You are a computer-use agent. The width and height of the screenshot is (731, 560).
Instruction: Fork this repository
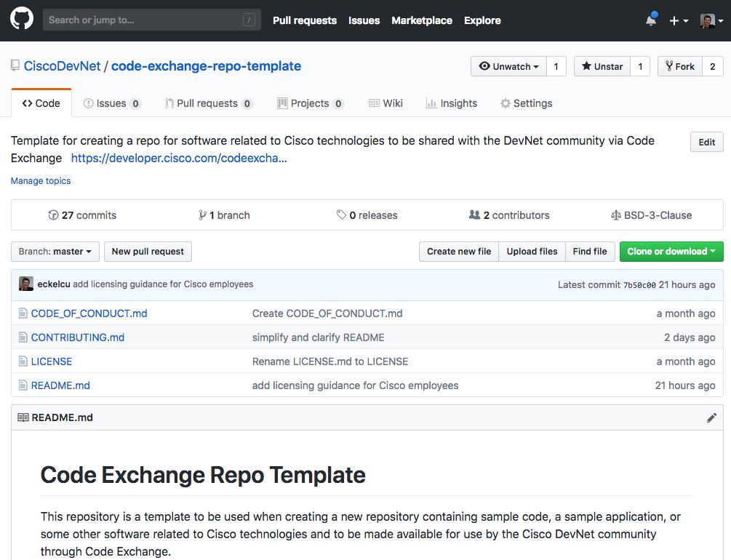pyautogui.click(x=680, y=66)
